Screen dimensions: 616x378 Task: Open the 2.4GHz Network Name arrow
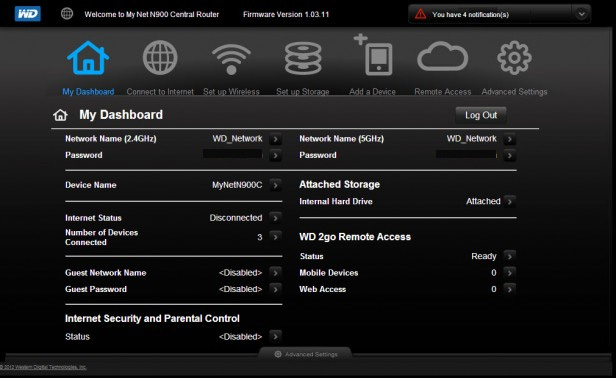(x=275, y=139)
